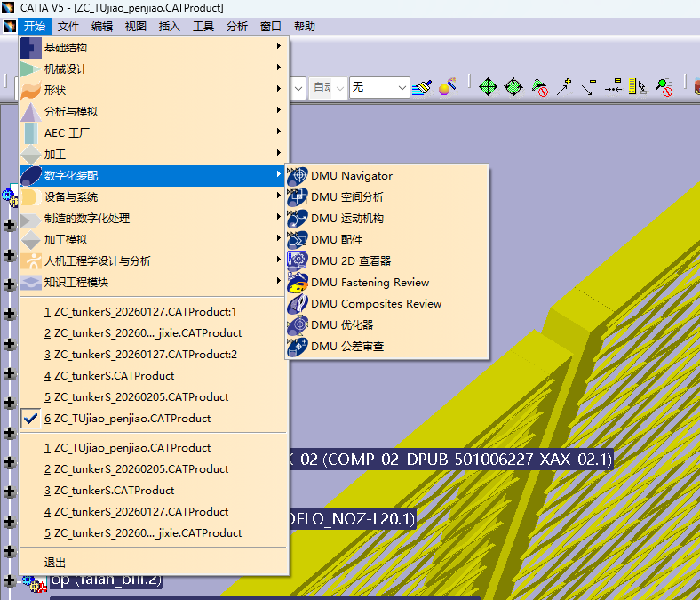Image resolution: width=700 pixels, height=600 pixels.
Task: Click the DMU Navigator workbench icon
Action: coord(298,176)
